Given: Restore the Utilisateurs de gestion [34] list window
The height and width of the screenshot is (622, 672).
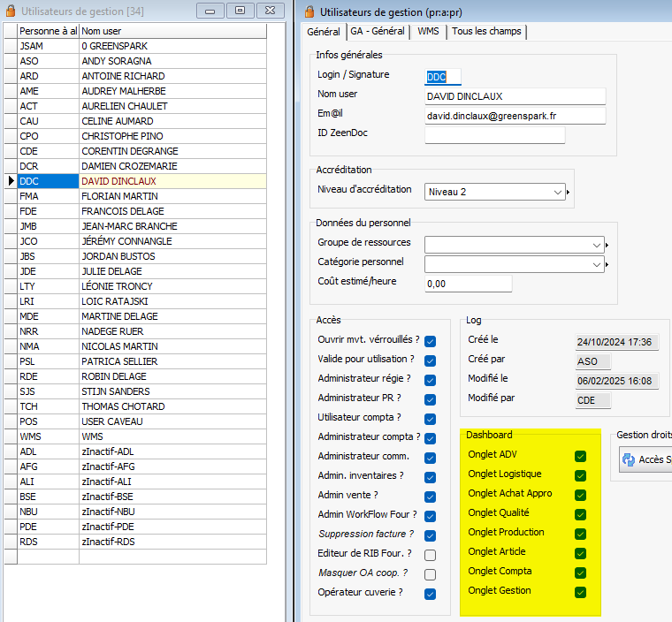Looking at the screenshot, I should tap(239, 11).
